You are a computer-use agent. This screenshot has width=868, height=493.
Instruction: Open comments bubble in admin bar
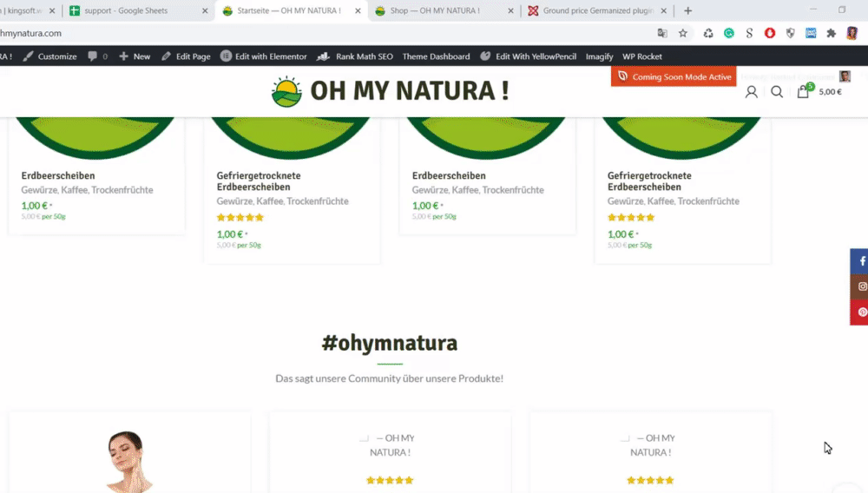click(x=97, y=56)
